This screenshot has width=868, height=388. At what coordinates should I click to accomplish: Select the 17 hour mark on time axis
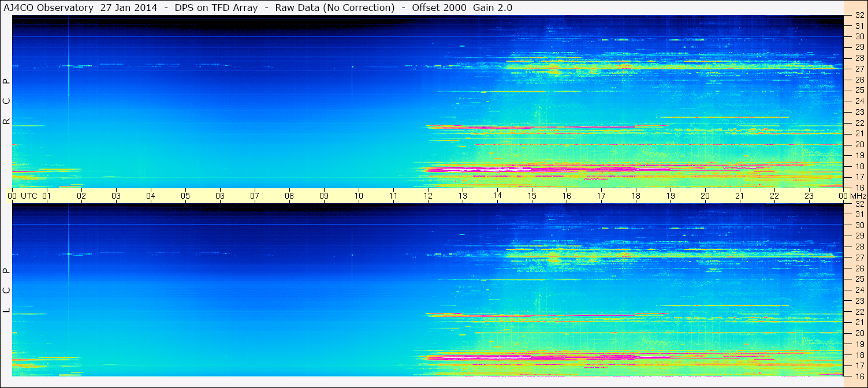pos(601,196)
